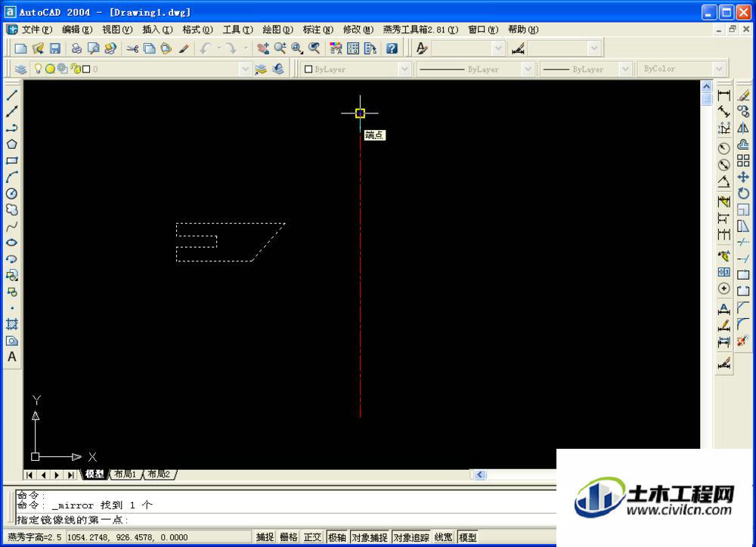Image resolution: width=756 pixels, height=547 pixels.
Task: Open the 编辑 Edit menu
Action: pos(77,29)
